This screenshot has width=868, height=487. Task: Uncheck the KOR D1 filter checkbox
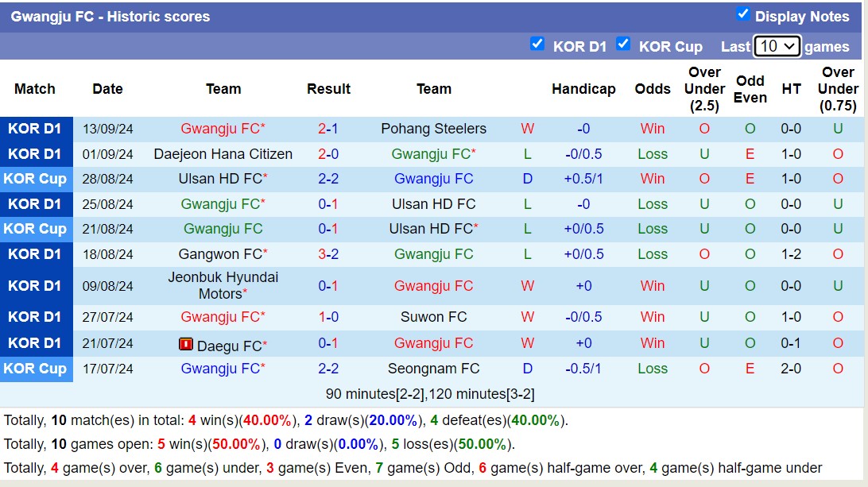tap(538, 45)
